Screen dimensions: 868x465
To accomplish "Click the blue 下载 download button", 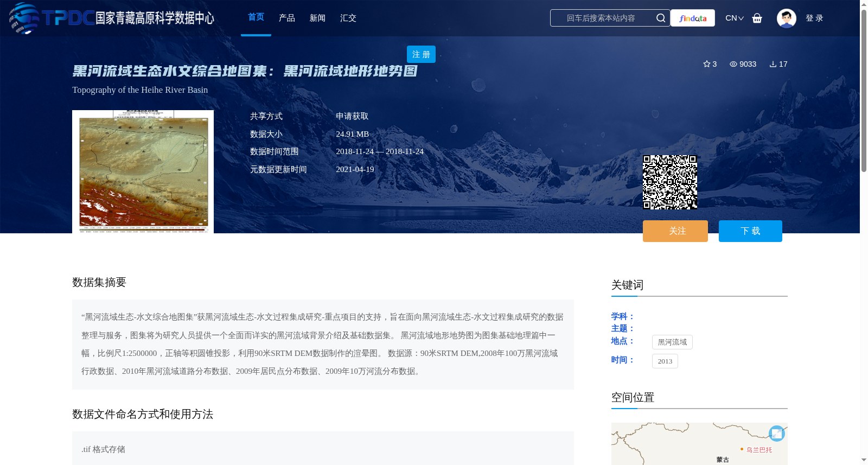I will 750,231.
